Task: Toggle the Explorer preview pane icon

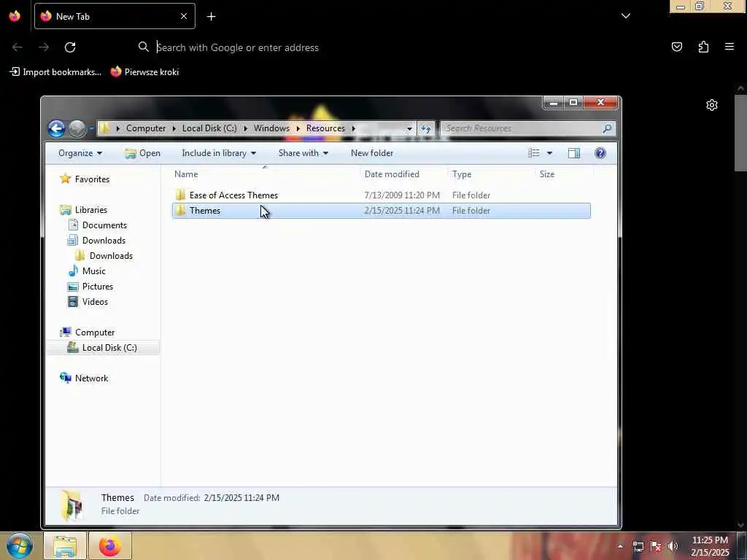Action: pos(573,153)
